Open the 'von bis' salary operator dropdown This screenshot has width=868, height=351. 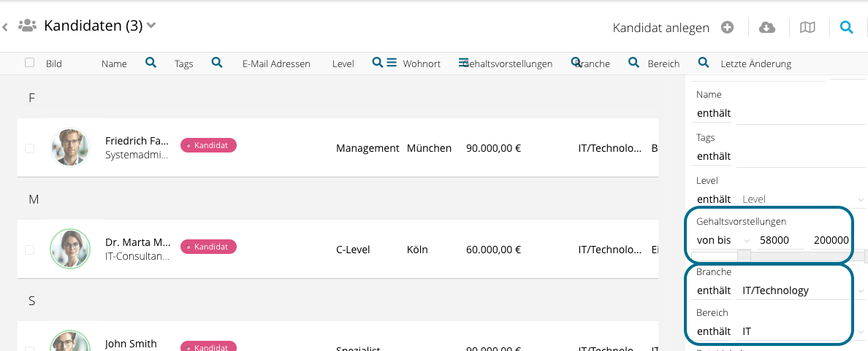tap(723, 241)
